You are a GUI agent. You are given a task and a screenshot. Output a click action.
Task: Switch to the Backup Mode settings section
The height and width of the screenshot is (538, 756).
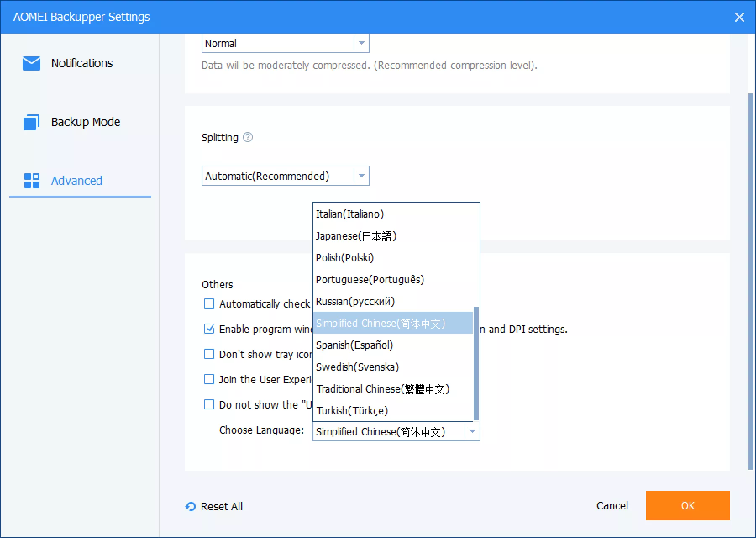coord(85,122)
